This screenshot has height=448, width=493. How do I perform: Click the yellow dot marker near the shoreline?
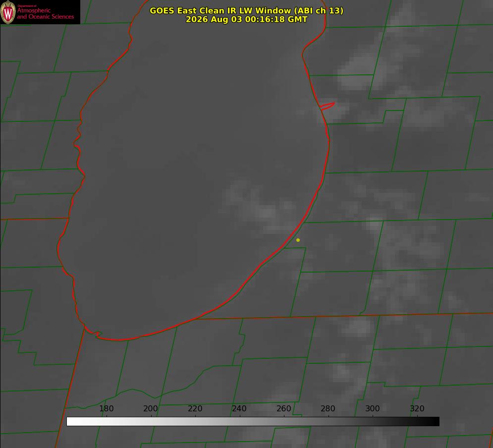tap(298, 240)
